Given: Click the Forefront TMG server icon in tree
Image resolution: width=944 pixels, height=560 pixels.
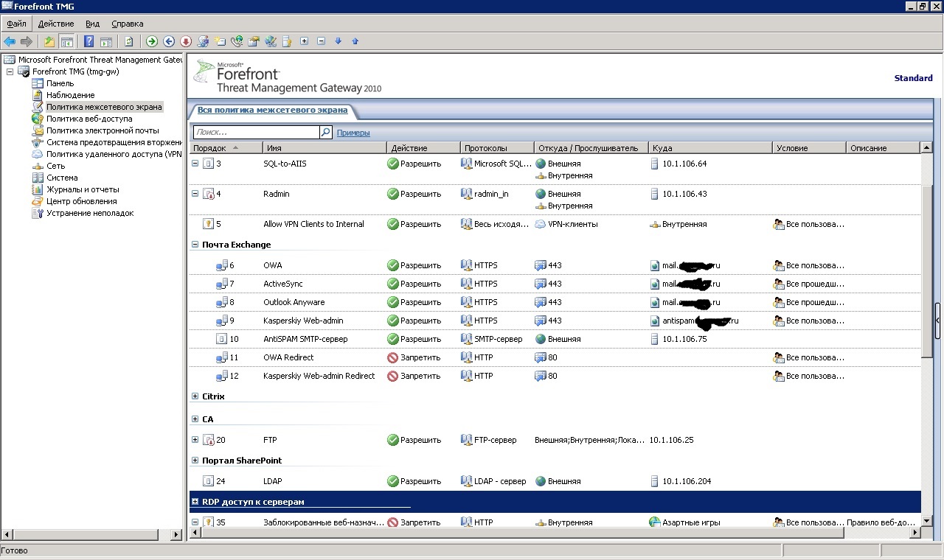Looking at the screenshot, I should 24,71.
